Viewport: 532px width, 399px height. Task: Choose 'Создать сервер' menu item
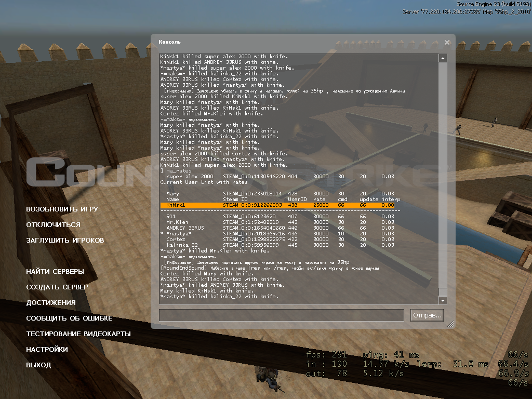57,287
